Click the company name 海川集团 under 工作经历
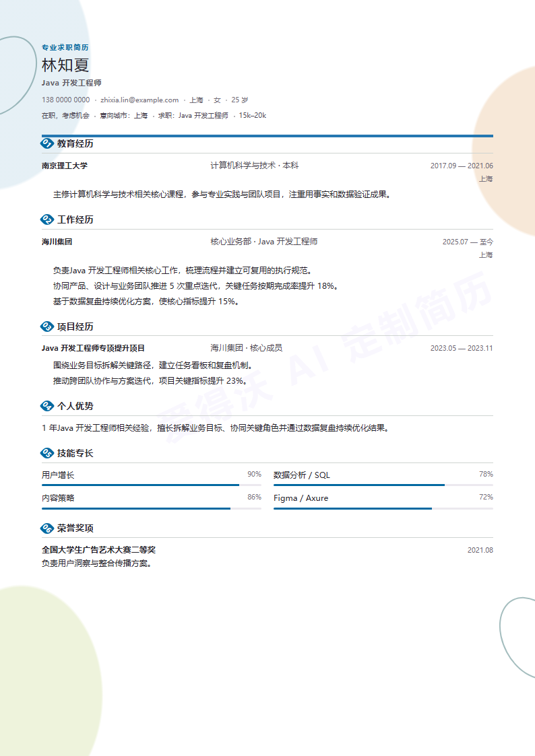 point(57,242)
